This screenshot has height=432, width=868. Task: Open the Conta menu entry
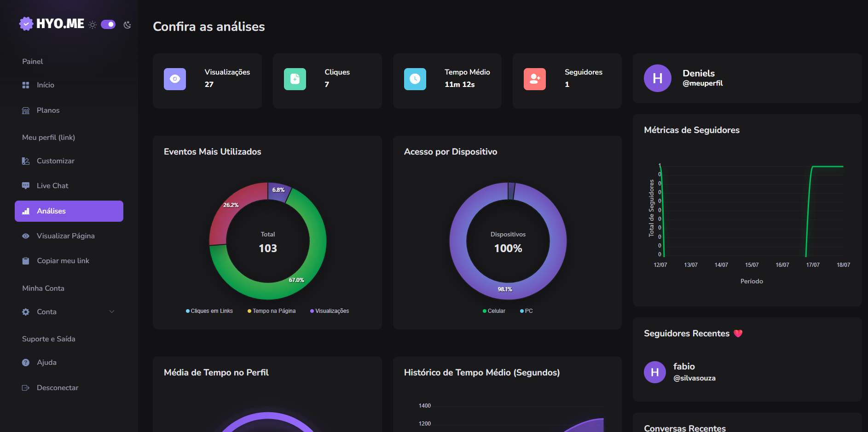pos(69,312)
